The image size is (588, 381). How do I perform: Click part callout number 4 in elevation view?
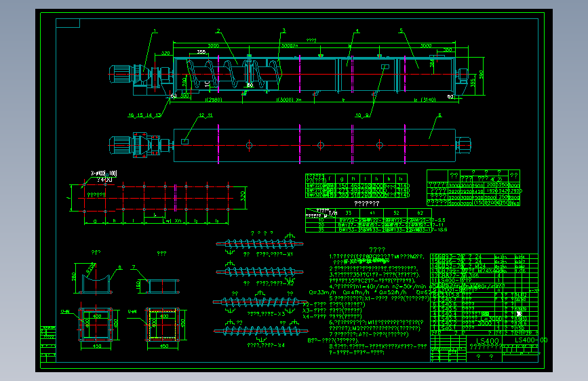pos(357,31)
